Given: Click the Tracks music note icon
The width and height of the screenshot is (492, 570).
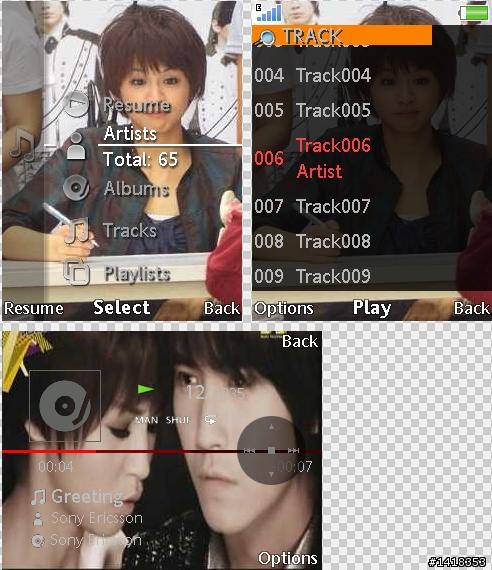Looking at the screenshot, I should click(x=77, y=230).
